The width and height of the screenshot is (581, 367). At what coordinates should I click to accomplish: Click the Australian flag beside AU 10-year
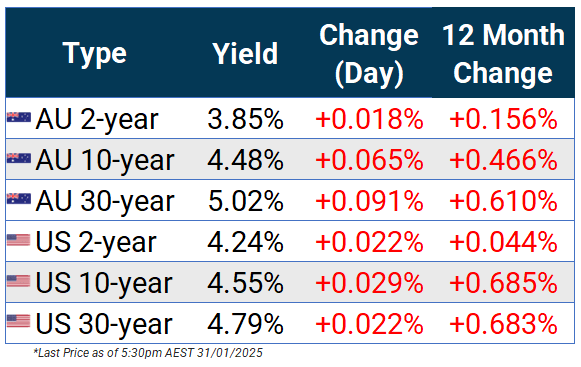pyautogui.click(x=19, y=158)
